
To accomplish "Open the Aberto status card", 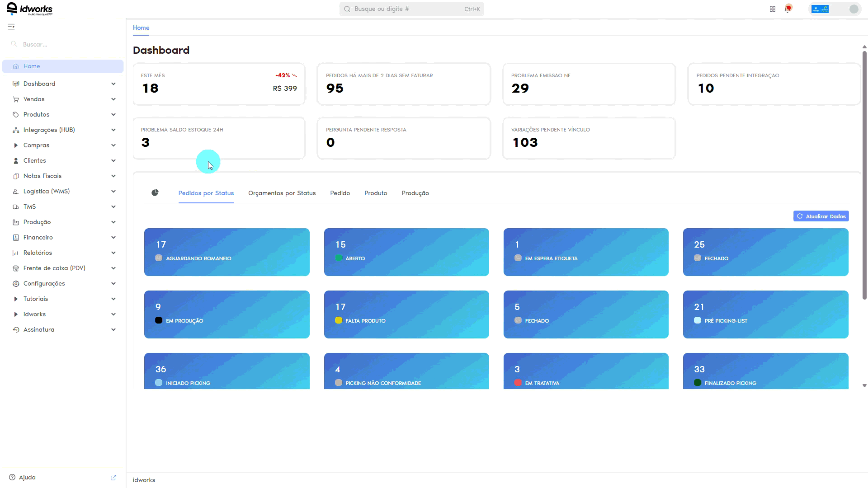I will click(x=406, y=252).
